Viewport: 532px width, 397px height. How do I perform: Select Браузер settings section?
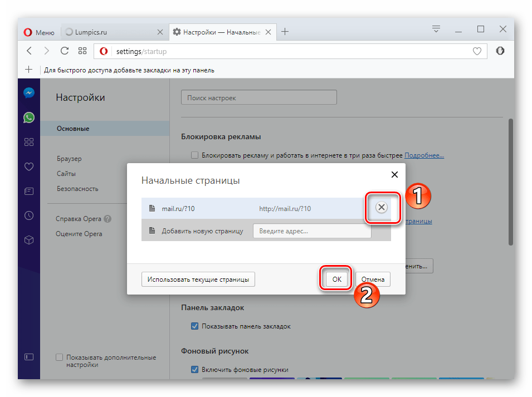point(69,159)
